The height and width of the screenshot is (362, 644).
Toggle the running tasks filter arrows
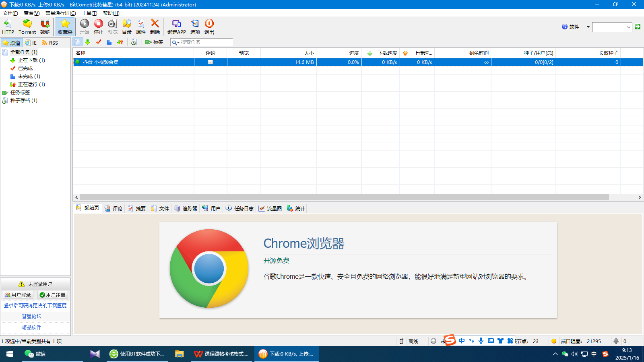point(120,42)
